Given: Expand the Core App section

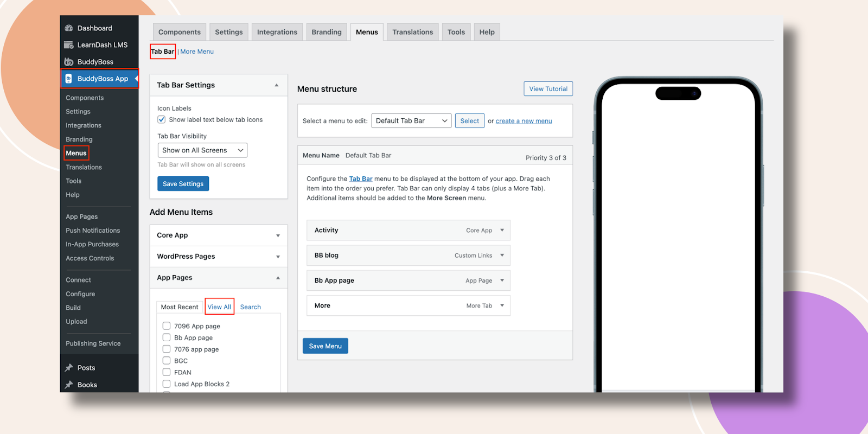Looking at the screenshot, I should click(x=278, y=235).
